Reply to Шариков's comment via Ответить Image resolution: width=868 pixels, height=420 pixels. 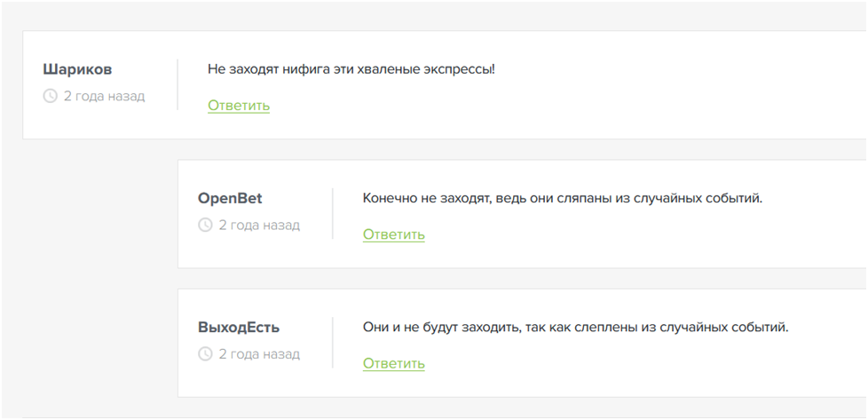[238, 106]
